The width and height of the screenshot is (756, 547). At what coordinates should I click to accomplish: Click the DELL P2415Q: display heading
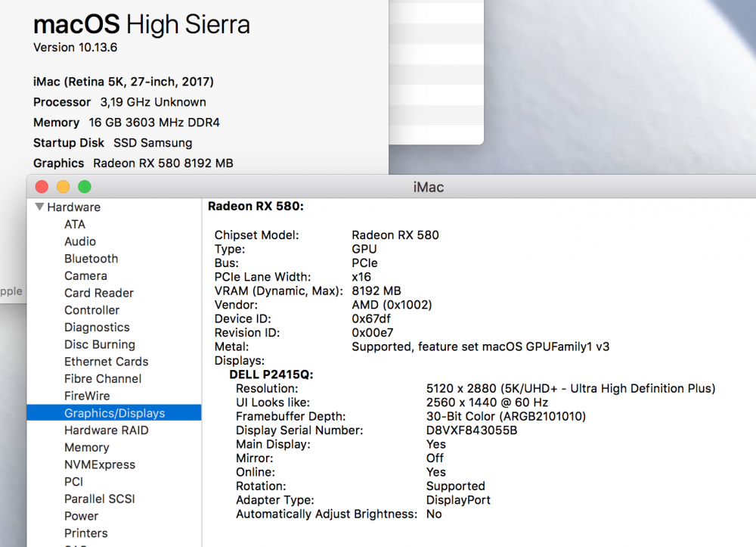[x=271, y=375]
